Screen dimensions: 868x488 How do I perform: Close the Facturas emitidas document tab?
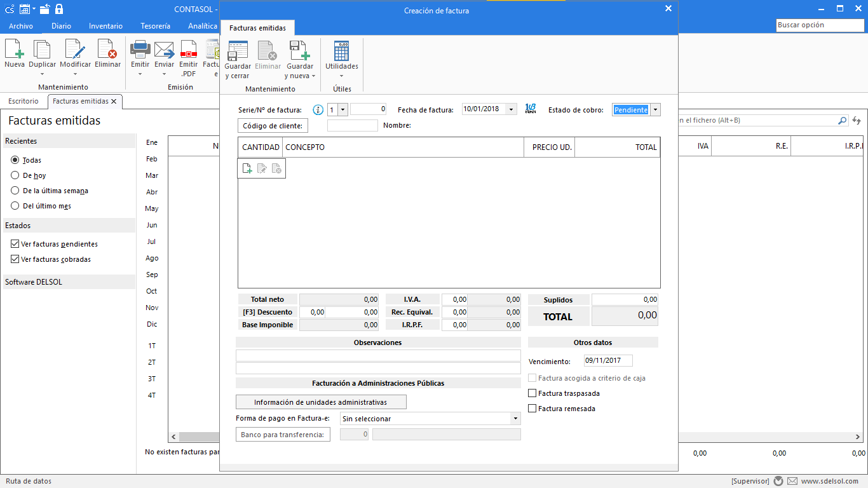[x=114, y=101]
